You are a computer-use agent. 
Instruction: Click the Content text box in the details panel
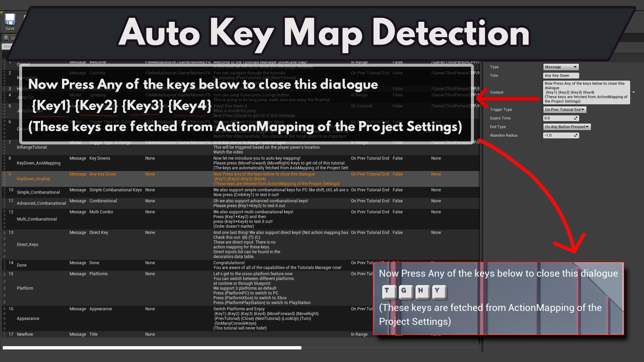tap(586, 93)
